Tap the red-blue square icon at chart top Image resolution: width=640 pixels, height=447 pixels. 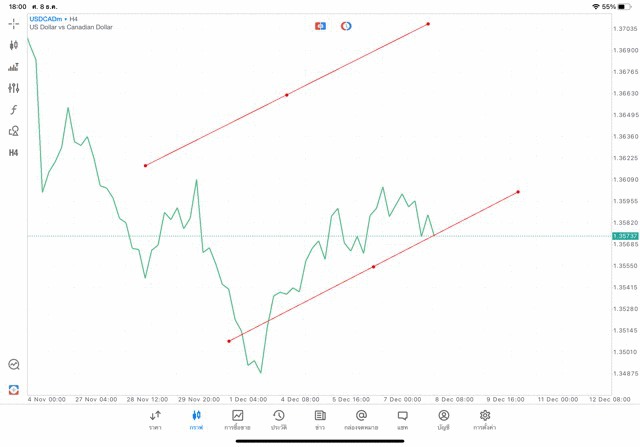321,26
